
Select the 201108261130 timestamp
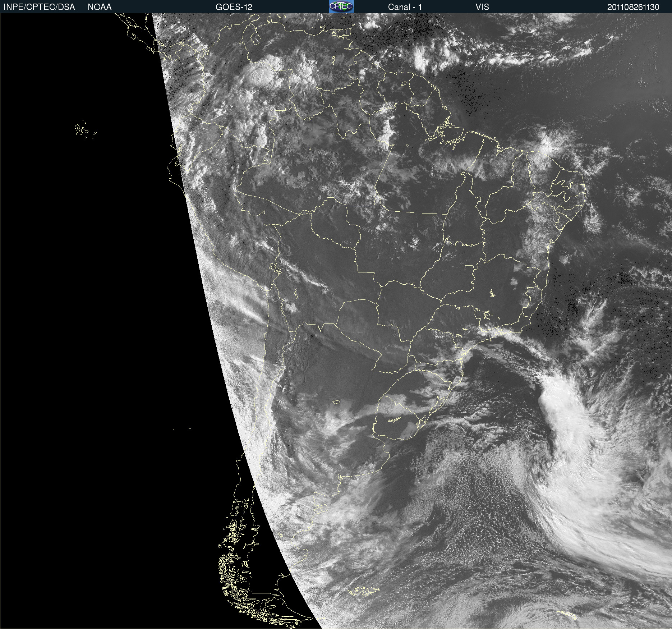tap(633, 7)
